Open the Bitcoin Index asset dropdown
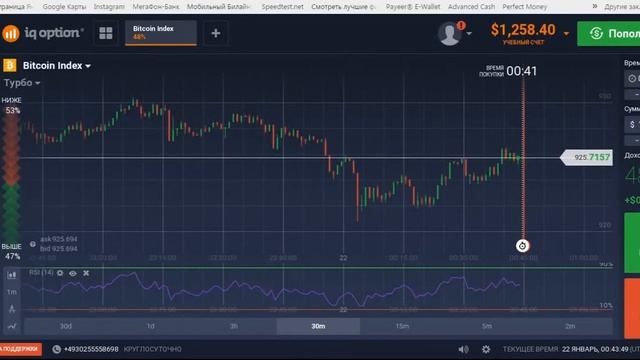 click(57, 66)
